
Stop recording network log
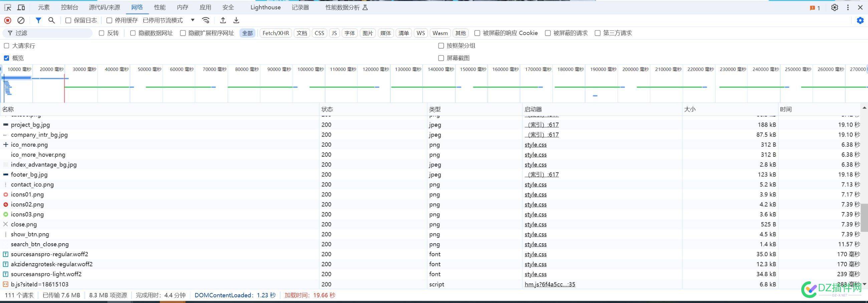[7, 21]
